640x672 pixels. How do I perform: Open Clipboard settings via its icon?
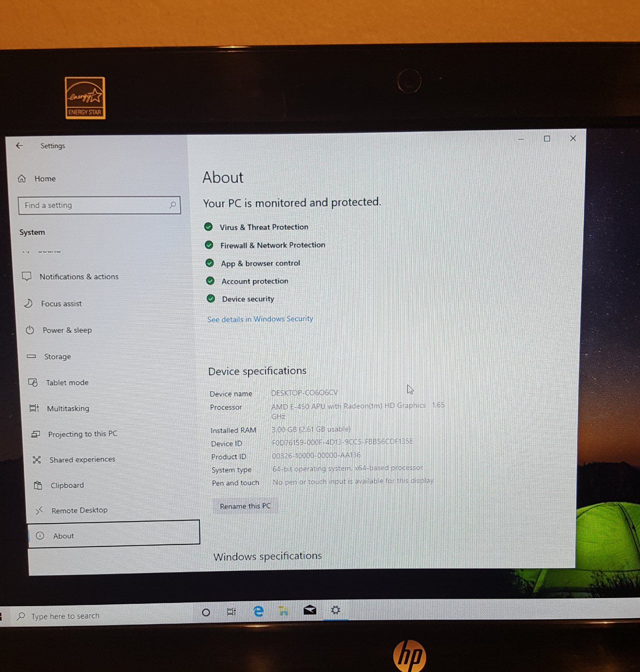(39, 485)
